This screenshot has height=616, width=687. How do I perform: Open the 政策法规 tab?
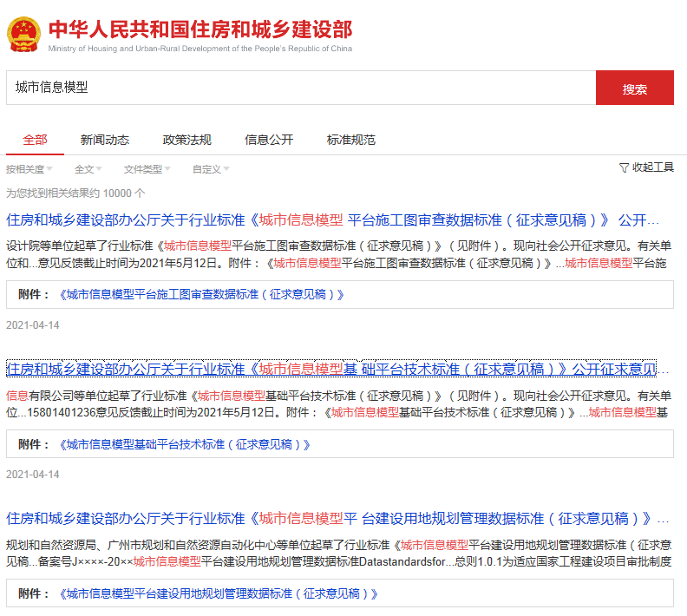pos(187,141)
